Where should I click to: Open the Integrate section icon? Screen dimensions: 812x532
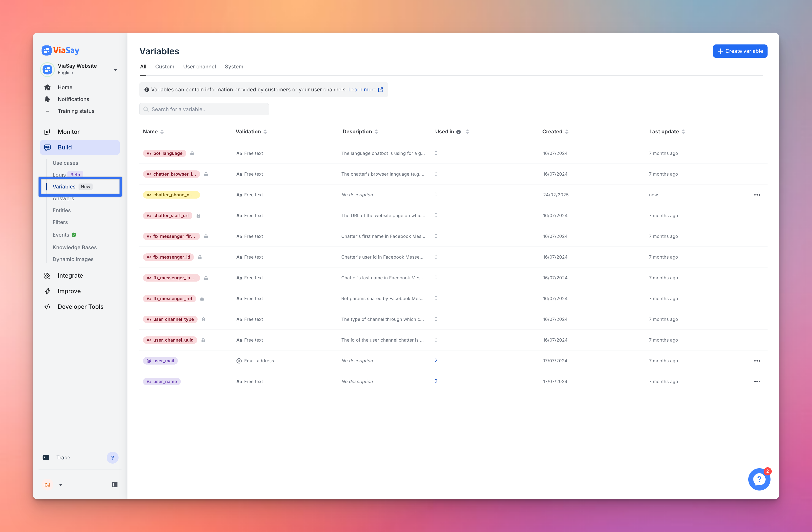point(47,276)
